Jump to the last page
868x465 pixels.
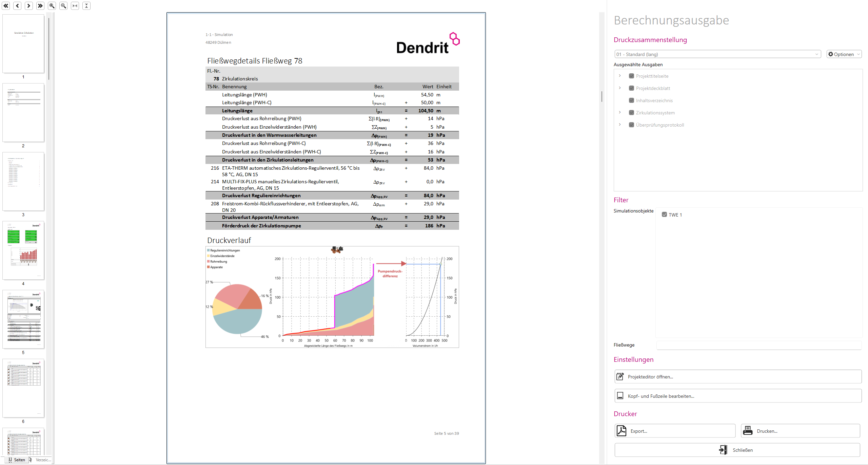pos(40,6)
